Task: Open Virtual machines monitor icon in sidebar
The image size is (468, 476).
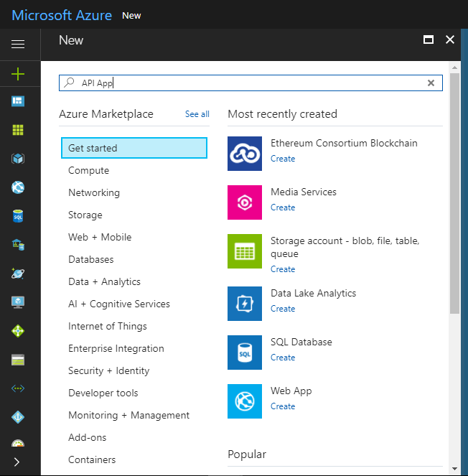Action: pos(18,302)
